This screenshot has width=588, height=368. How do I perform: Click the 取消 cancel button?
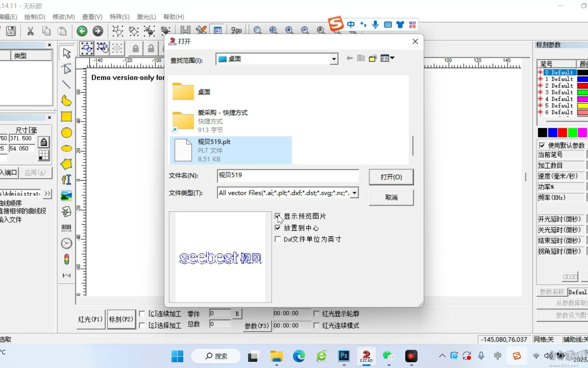coord(391,198)
